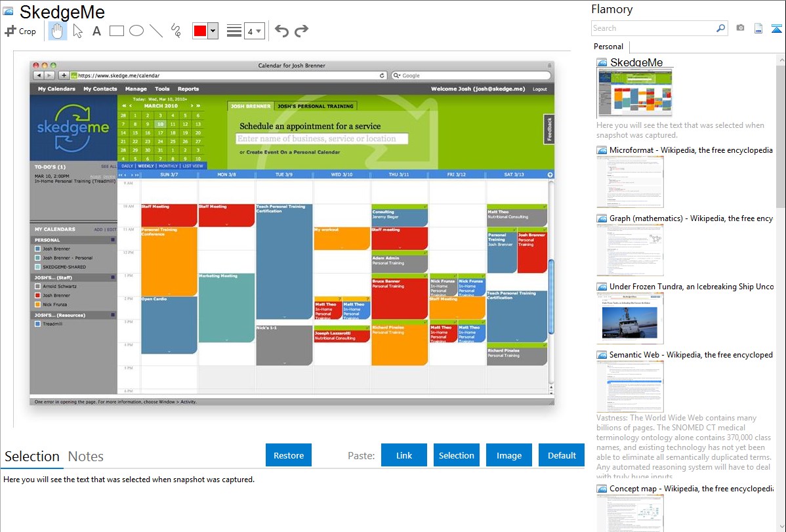Click the Link paste button
Viewport: 786px width, 532px height.
pos(404,455)
